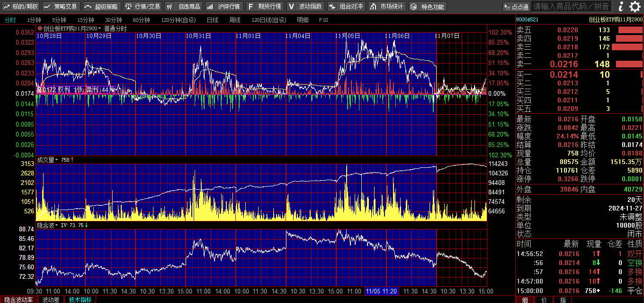Click the 市场统计 market statistics button
The height and width of the screenshot is (303, 644).
(387, 7)
